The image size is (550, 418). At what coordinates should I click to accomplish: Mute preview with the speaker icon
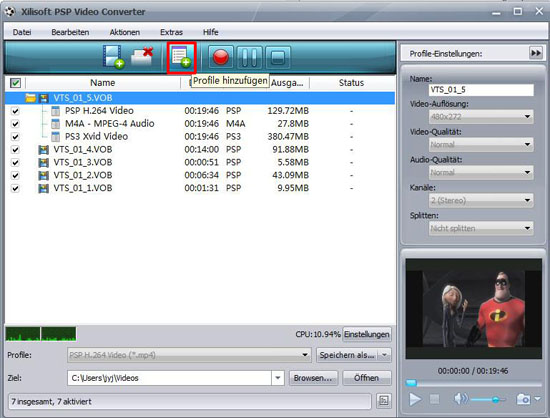pyautogui.click(x=461, y=399)
